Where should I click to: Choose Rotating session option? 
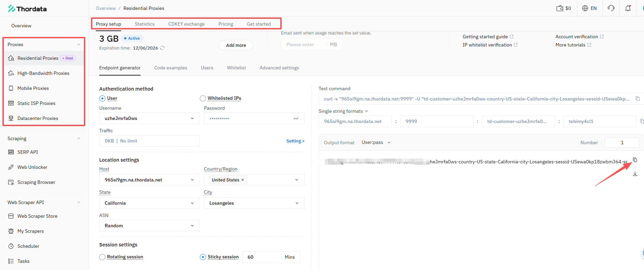pyautogui.click(x=102, y=257)
